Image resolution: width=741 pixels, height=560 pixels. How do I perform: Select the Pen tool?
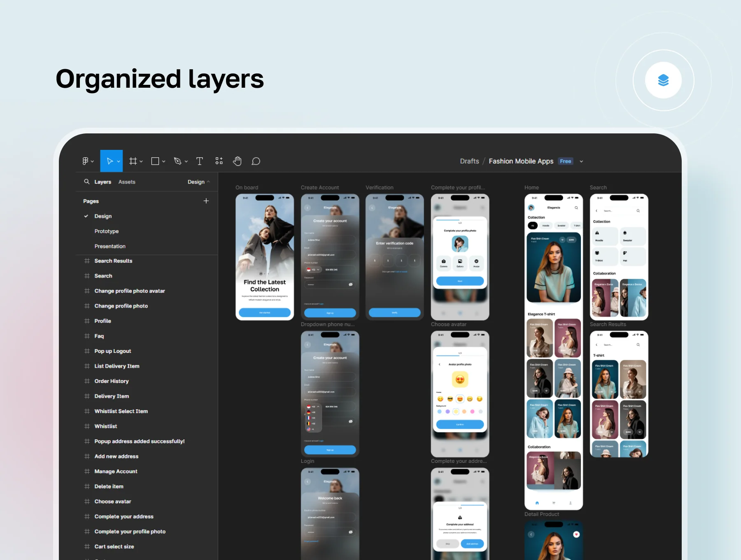(x=177, y=161)
